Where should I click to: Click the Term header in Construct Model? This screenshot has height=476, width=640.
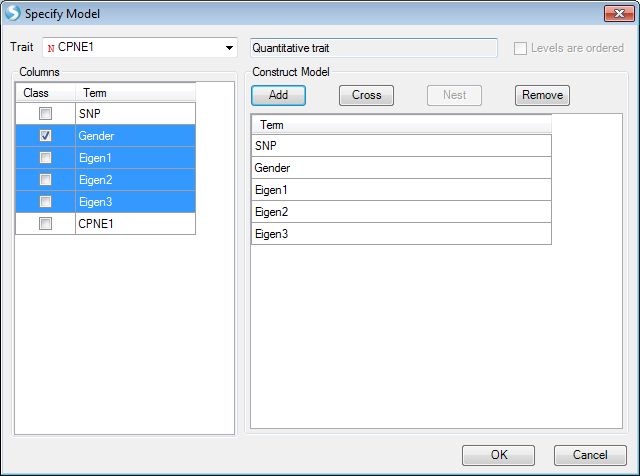point(401,125)
